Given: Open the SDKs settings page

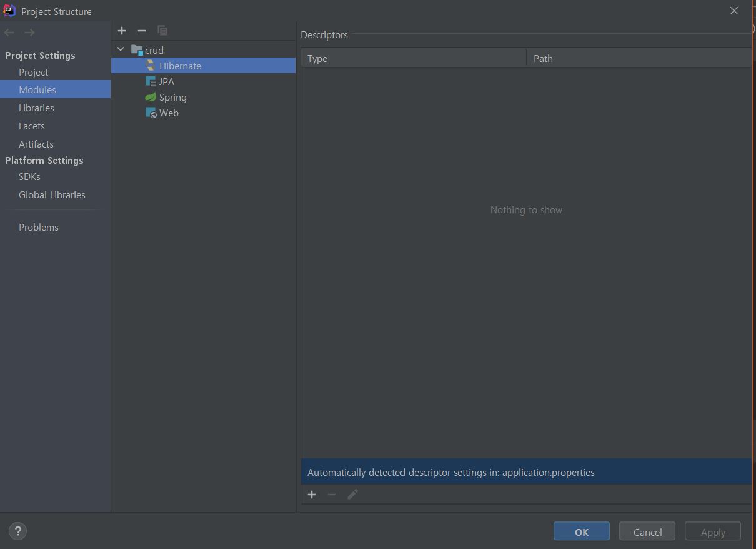Looking at the screenshot, I should tap(55, 176).
